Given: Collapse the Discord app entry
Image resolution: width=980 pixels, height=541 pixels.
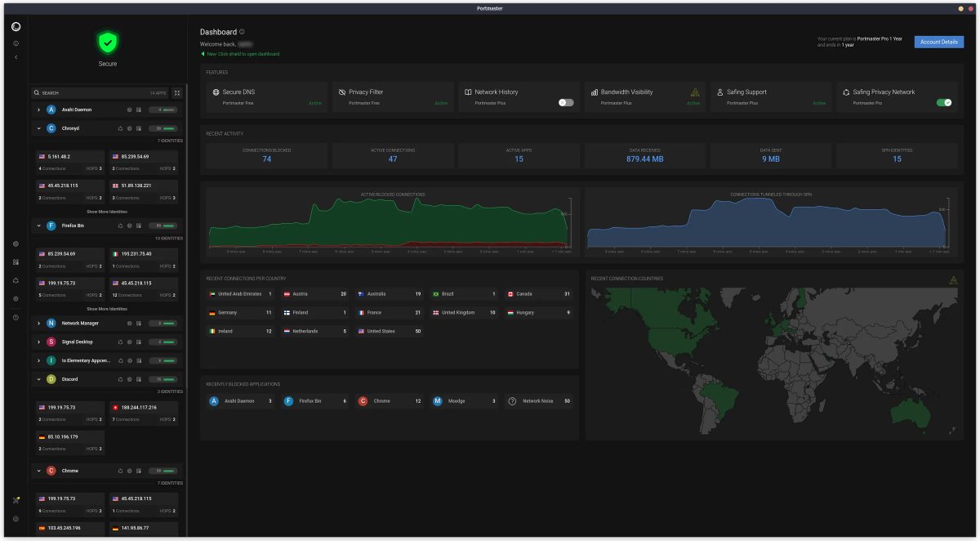Looking at the screenshot, I should [x=38, y=379].
